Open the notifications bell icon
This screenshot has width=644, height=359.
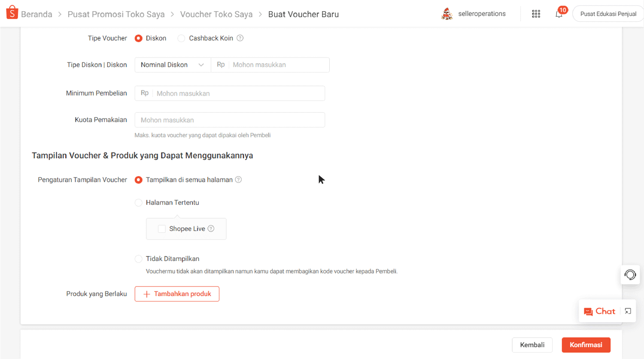pos(559,14)
